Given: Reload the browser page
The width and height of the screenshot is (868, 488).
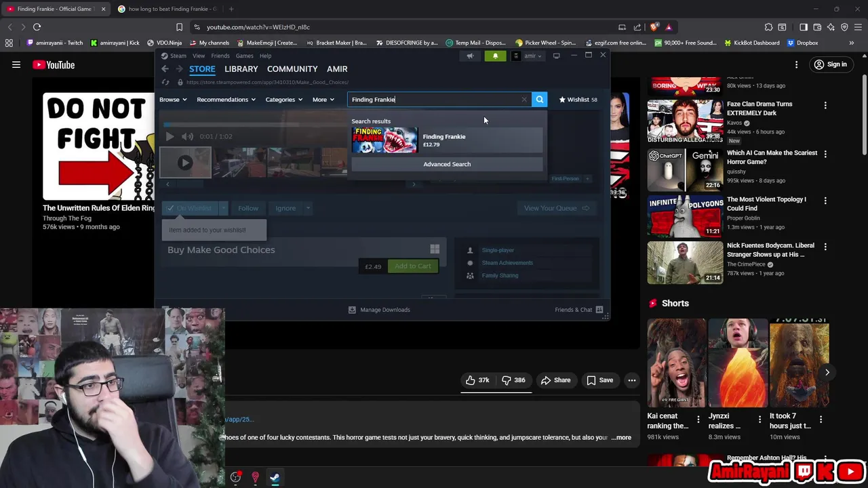Looking at the screenshot, I should click(37, 27).
